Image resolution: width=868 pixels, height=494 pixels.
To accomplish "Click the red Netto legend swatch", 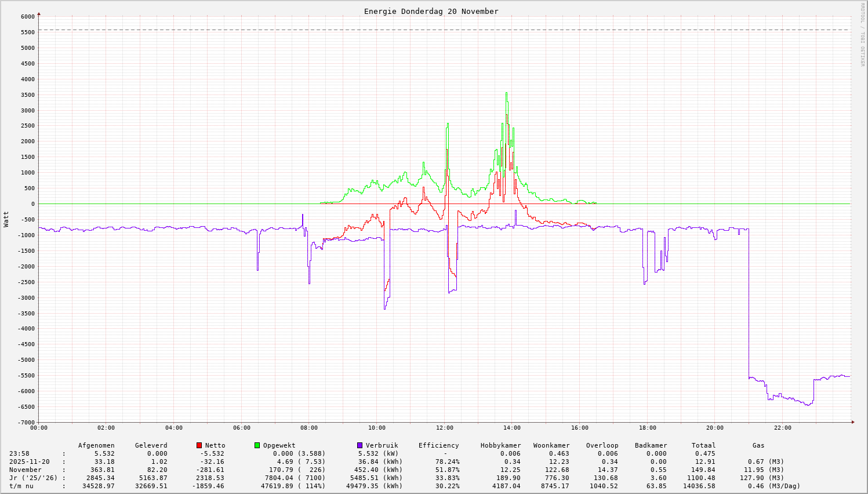I will [x=199, y=445].
